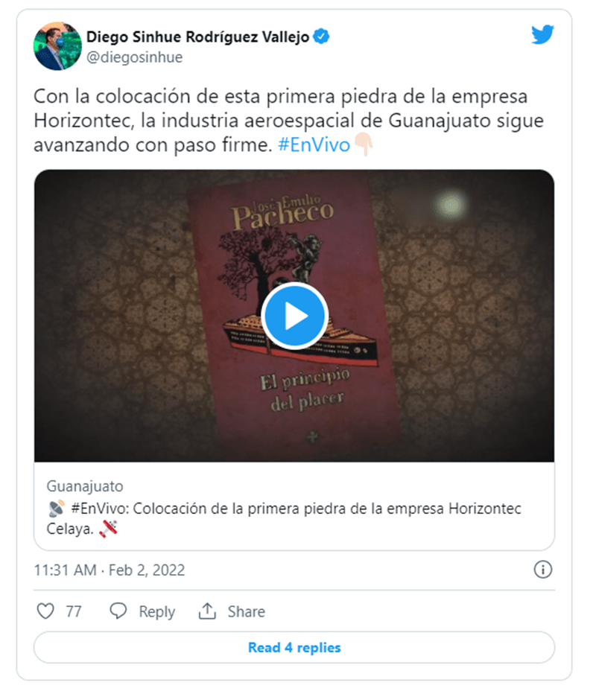596x700 pixels.
Task: Open the tweet info circle icon
Action: (543, 570)
